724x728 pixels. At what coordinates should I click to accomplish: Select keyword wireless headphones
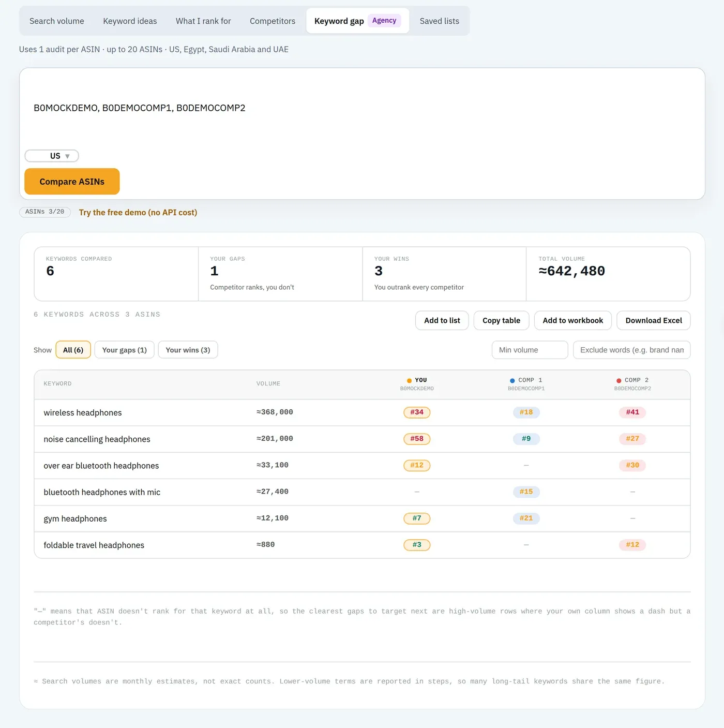pyautogui.click(x=83, y=413)
